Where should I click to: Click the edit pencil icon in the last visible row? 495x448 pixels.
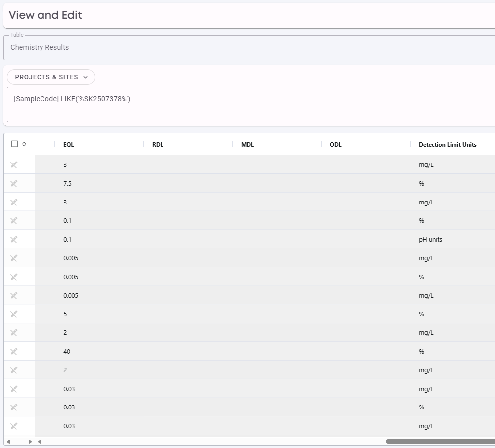(14, 426)
